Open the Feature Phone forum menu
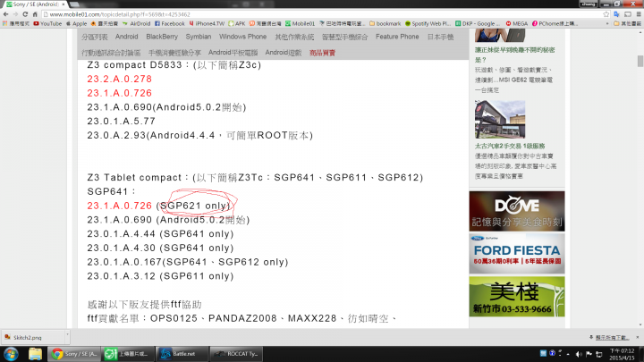Screen dimensions: 644x362 tap(397, 37)
